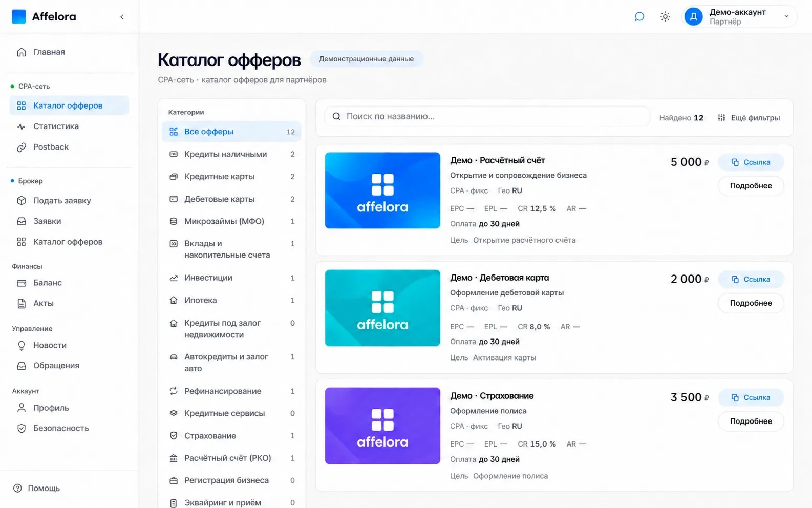This screenshot has height=508, width=812.
Task: Go to Главная in sidebar
Action: (69, 52)
